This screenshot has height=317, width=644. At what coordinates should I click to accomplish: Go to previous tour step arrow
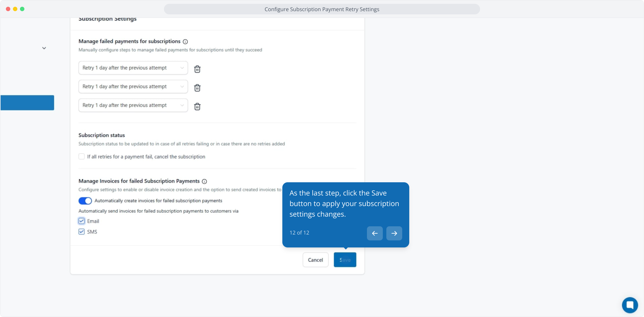coord(375,233)
